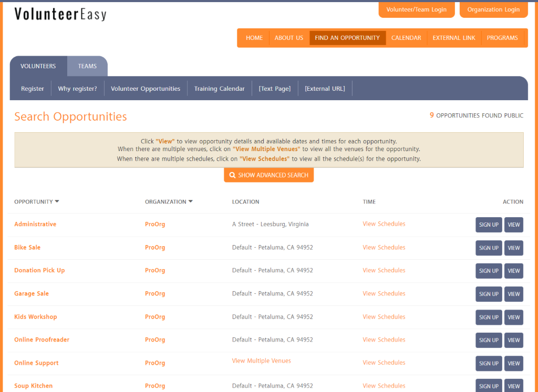Open the Soup Kitchen opportunity

point(33,386)
